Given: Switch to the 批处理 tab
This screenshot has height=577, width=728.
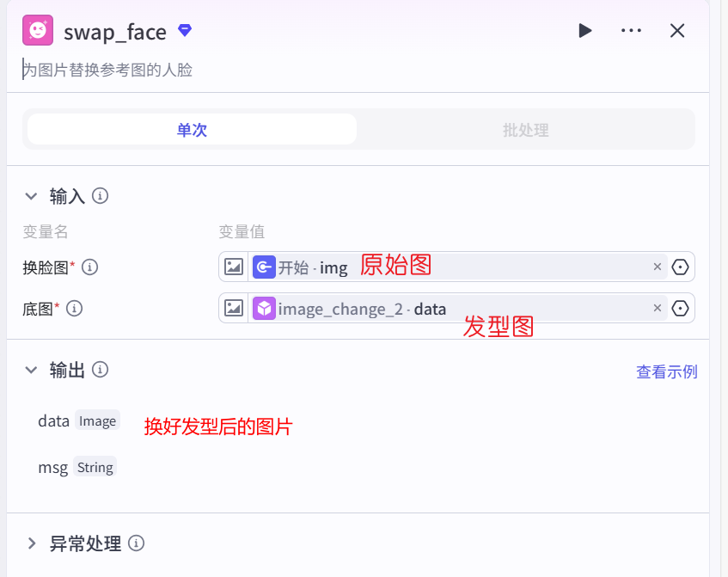Looking at the screenshot, I should [x=525, y=130].
